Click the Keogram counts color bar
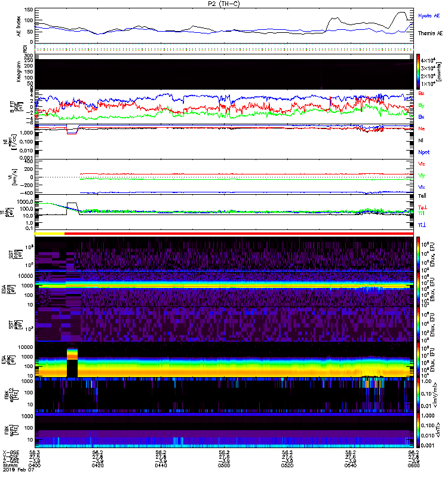The image size is (448, 478). pyautogui.click(x=418, y=72)
